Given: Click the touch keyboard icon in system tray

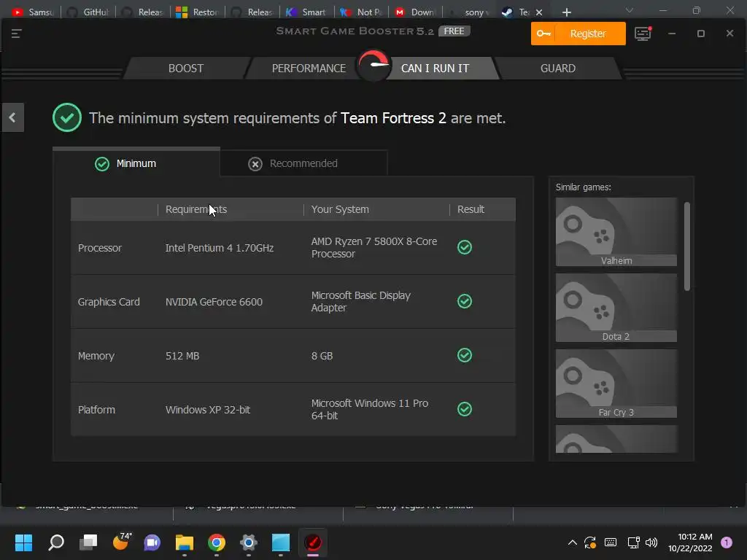Looking at the screenshot, I should (611, 542).
